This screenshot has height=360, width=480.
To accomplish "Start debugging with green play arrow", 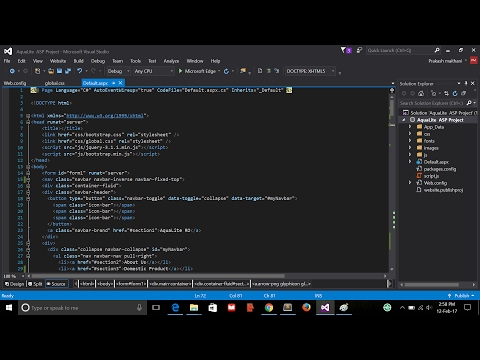I will point(180,71).
